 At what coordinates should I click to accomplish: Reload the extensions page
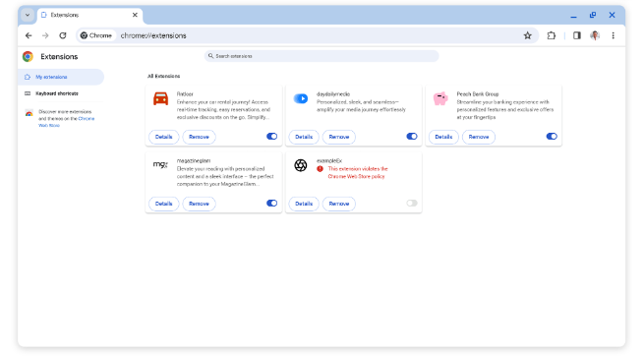[x=63, y=35]
